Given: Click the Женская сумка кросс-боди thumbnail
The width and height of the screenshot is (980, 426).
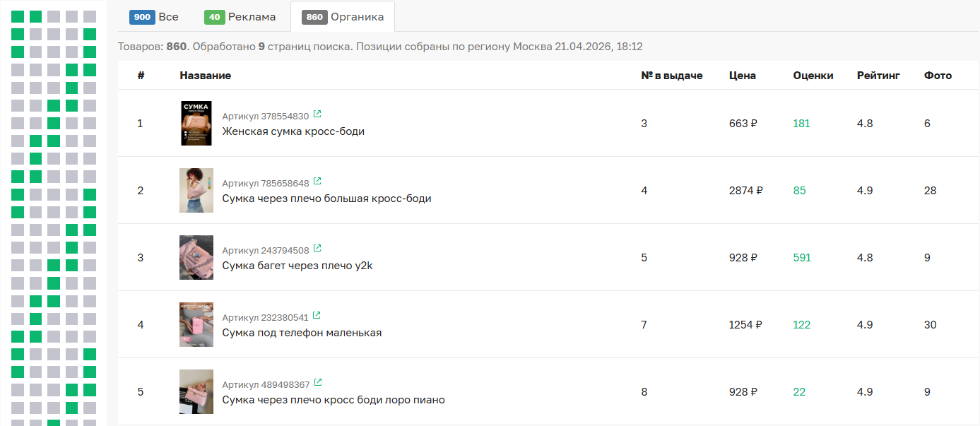Looking at the screenshot, I should coord(196,124).
